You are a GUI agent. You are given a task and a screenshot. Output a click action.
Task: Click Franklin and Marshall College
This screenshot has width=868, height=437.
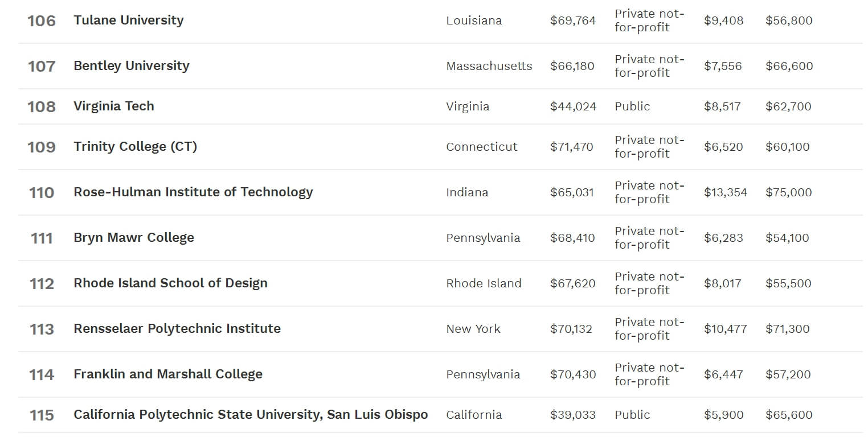(x=168, y=374)
